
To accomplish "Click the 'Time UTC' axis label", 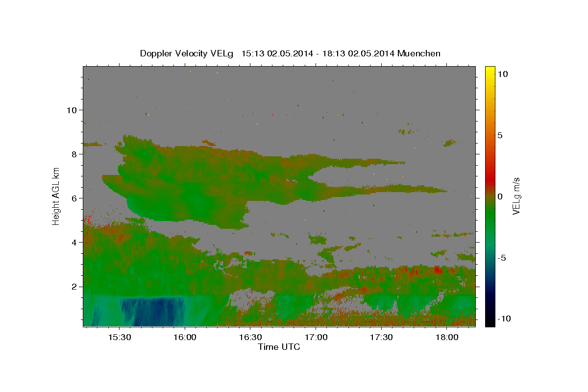I will (x=279, y=347).
